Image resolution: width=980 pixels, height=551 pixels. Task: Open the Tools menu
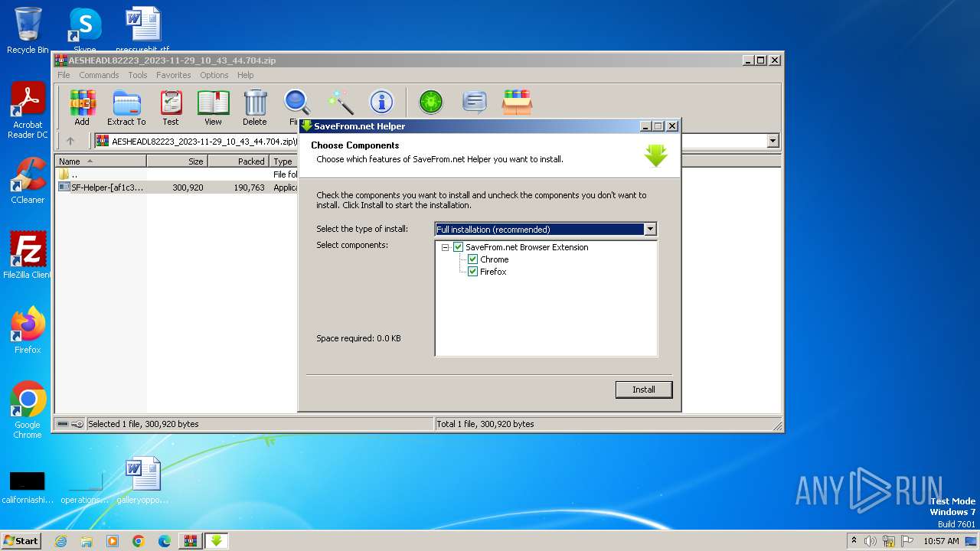pyautogui.click(x=138, y=75)
